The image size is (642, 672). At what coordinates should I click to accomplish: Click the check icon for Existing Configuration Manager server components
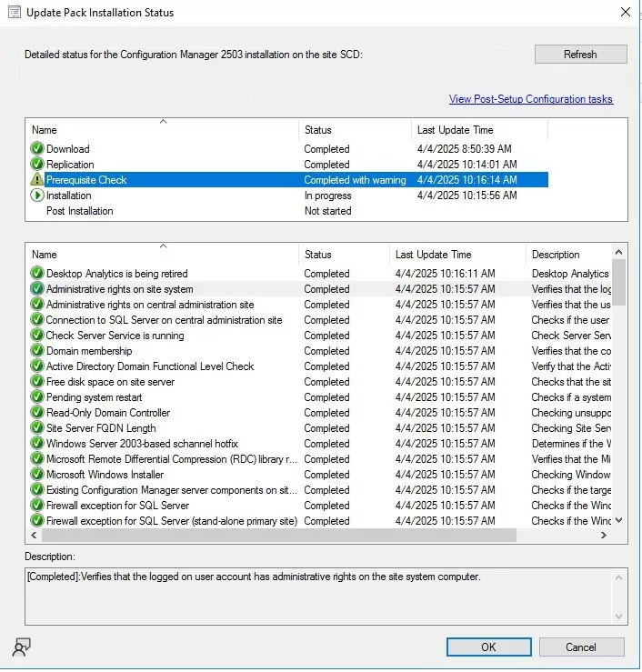(37, 489)
